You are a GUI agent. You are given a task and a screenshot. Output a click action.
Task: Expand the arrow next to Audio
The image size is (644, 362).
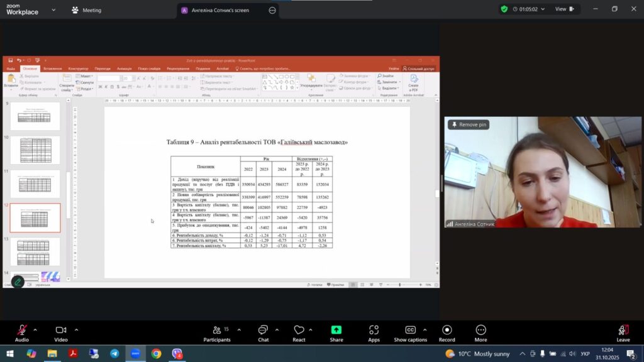click(35, 329)
